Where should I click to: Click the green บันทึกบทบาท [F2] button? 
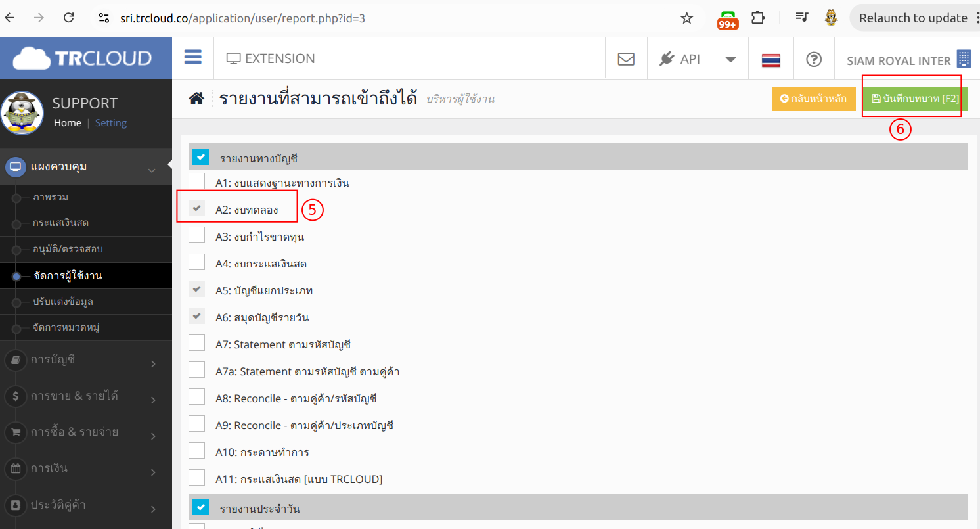click(x=915, y=99)
